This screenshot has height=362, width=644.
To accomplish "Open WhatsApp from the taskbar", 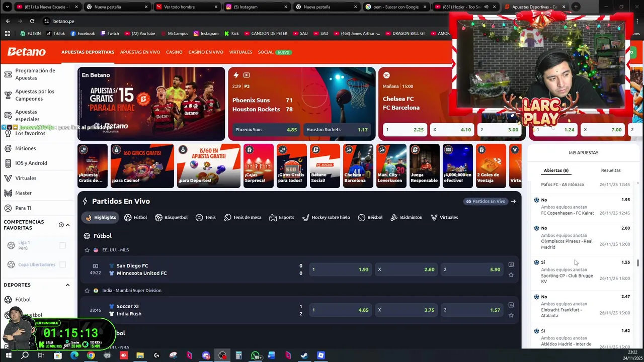I will [x=256, y=355].
